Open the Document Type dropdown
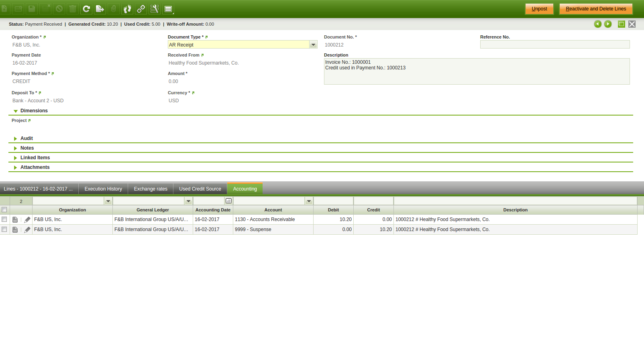644x343 pixels. point(313,45)
